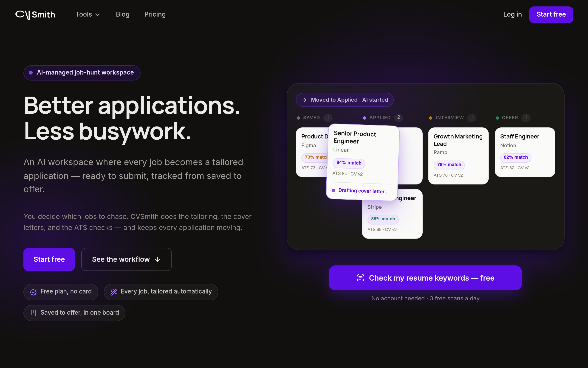Open the Senior Product Engineer Linear card

coord(363,163)
